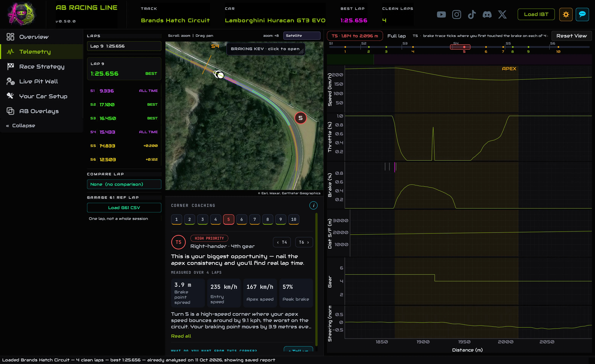
Task: Click the turn 5 marker on map
Action: [300, 118]
